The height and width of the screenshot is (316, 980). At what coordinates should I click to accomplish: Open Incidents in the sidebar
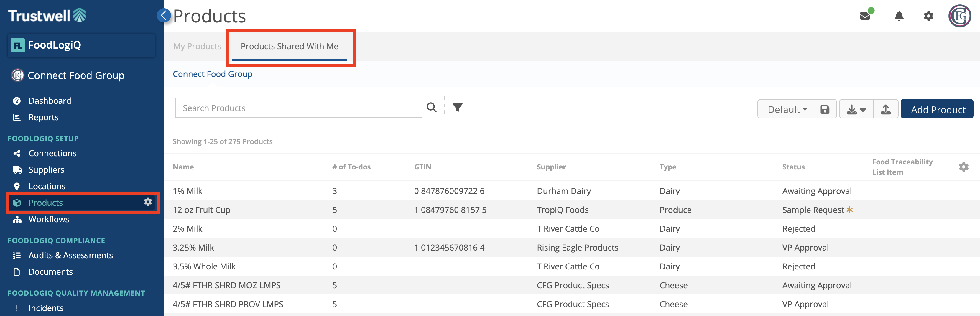(46, 308)
